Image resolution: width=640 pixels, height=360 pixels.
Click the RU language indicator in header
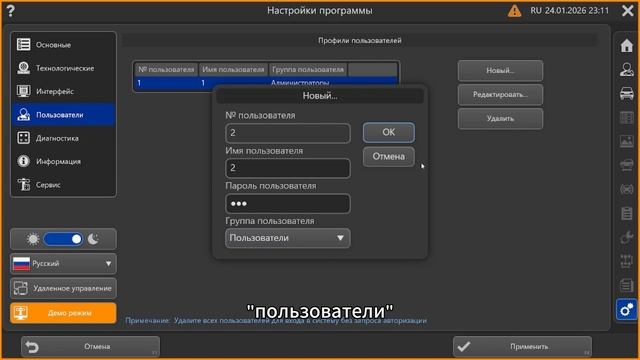pyautogui.click(x=536, y=11)
